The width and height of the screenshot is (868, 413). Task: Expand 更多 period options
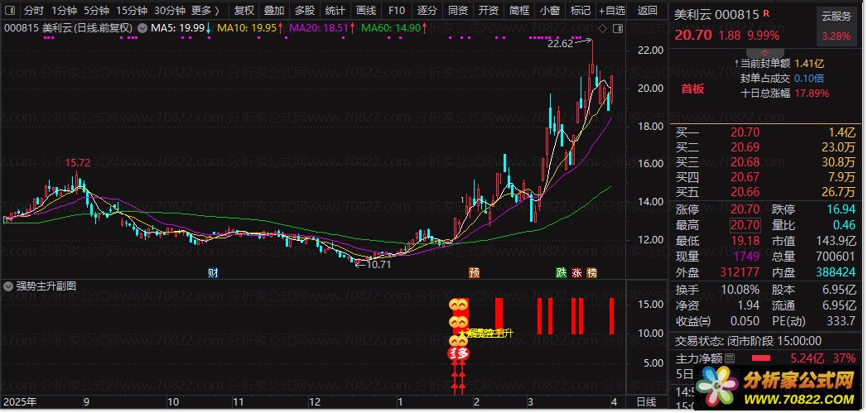pos(205,11)
